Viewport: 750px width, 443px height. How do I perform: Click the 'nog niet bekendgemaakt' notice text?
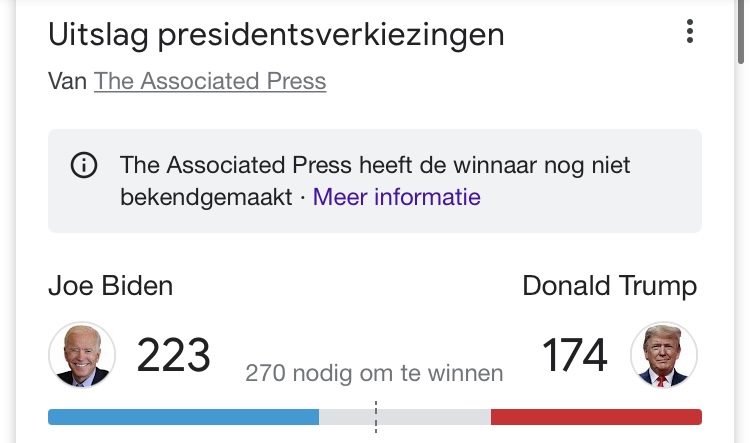click(x=375, y=181)
